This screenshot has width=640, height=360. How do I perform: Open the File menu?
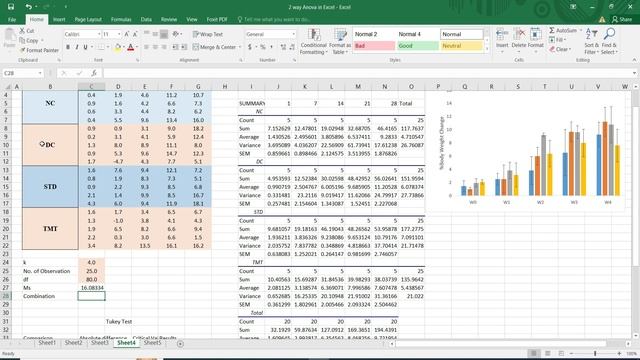12,19
